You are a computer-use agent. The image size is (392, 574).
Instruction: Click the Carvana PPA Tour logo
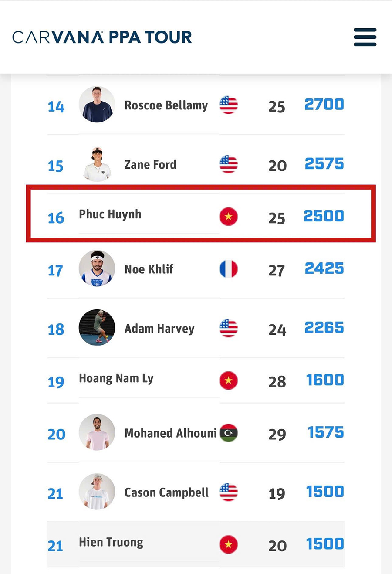click(102, 37)
